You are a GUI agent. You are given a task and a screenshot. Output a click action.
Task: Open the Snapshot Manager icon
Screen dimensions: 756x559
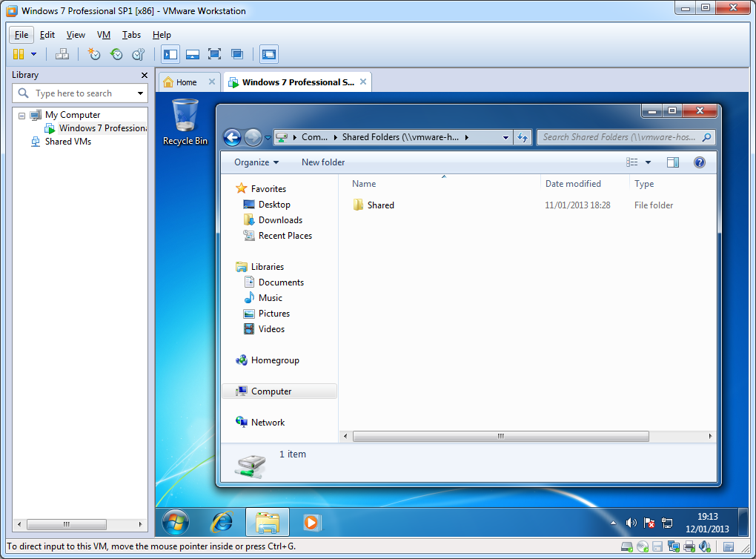point(138,54)
